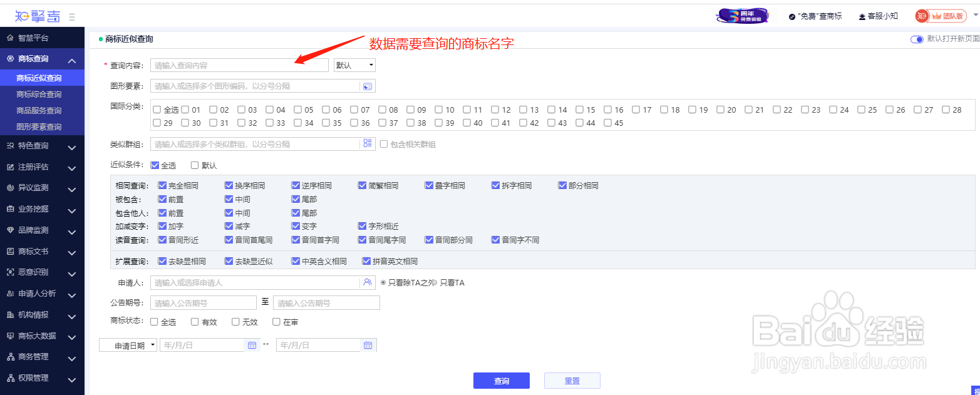Screen dimensions: 980x395
Task: Enable the 包含相关群组 option
Action: point(384,145)
